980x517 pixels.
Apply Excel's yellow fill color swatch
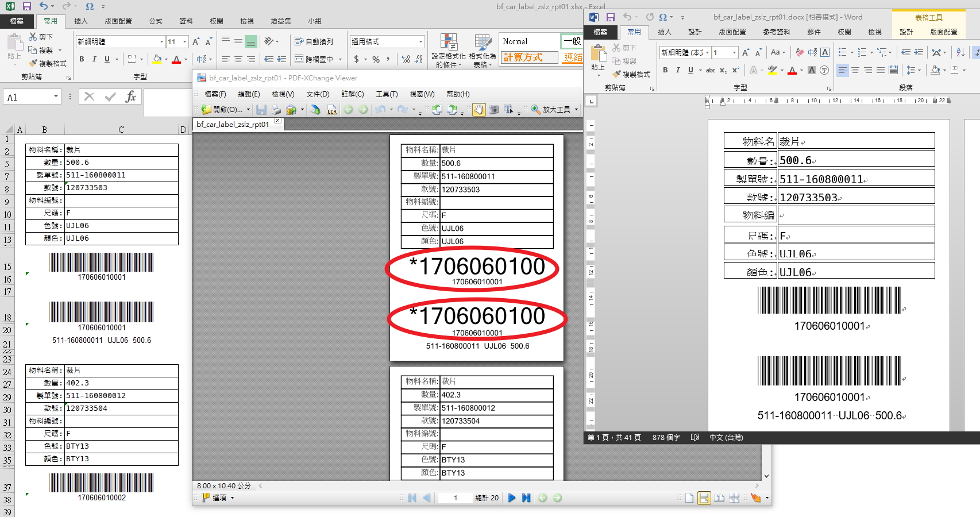click(157, 59)
